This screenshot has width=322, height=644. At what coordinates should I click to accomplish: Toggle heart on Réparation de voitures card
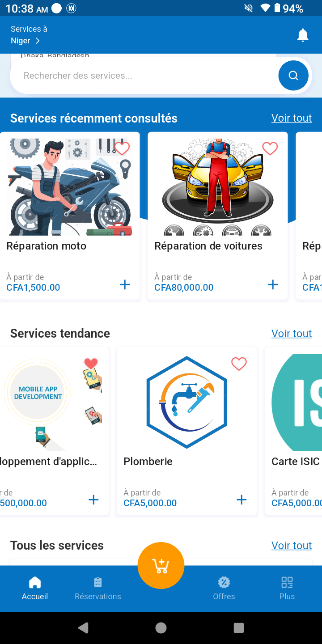coord(270,148)
